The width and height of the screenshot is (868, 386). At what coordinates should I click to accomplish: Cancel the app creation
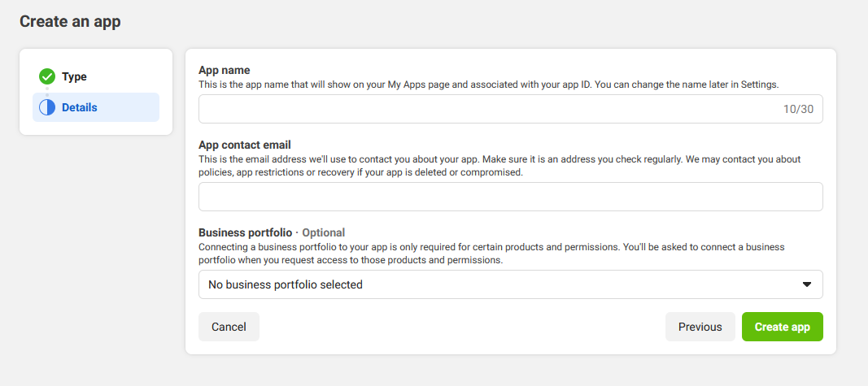(x=229, y=327)
